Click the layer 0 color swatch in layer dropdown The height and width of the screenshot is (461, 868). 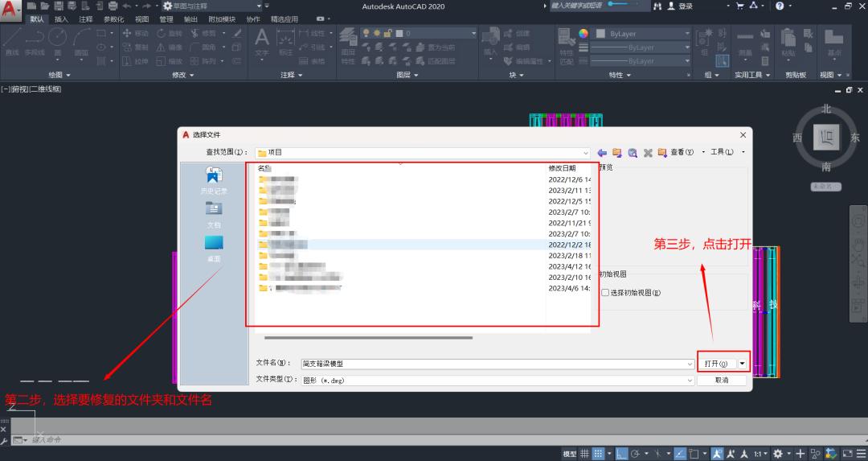(399, 34)
